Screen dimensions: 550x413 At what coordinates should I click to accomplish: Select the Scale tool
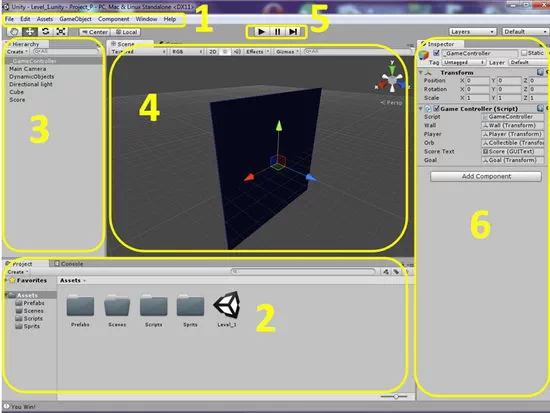pos(61,32)
